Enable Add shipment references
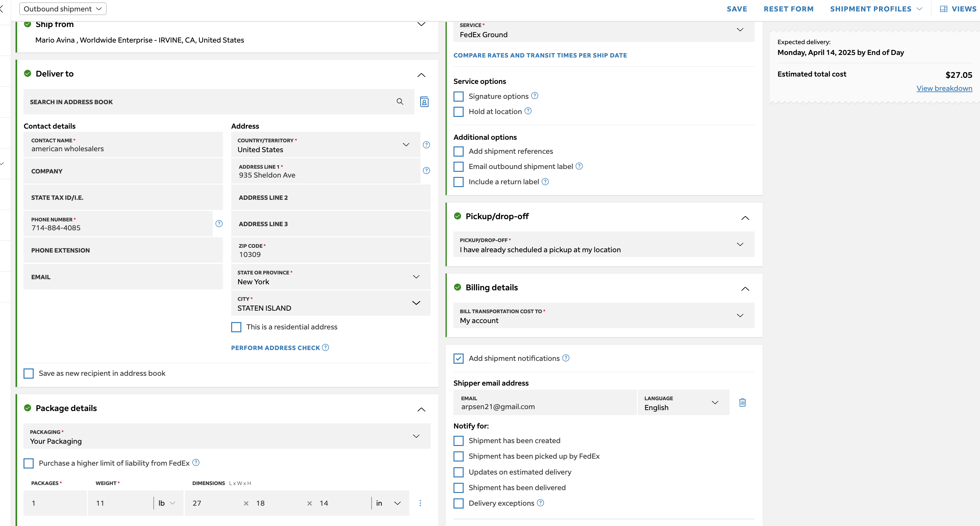This screenshot has height=526, width=980. pyautogui.click(x=459, y=152)
